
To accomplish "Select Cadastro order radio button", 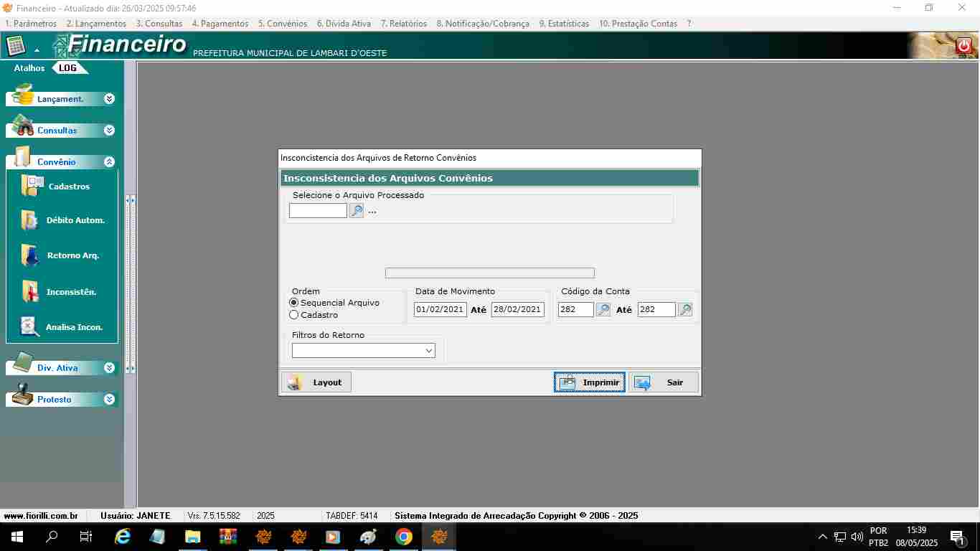I will (x=294, y=315).
